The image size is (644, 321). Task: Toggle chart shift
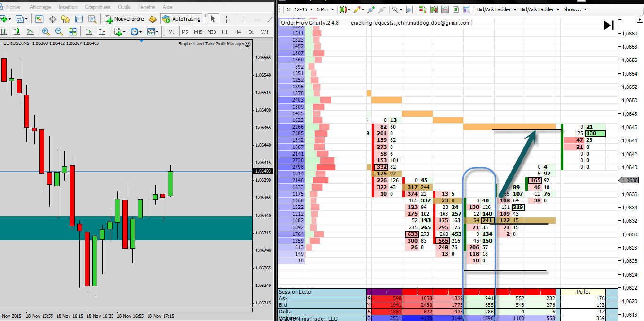click(102, 32)
